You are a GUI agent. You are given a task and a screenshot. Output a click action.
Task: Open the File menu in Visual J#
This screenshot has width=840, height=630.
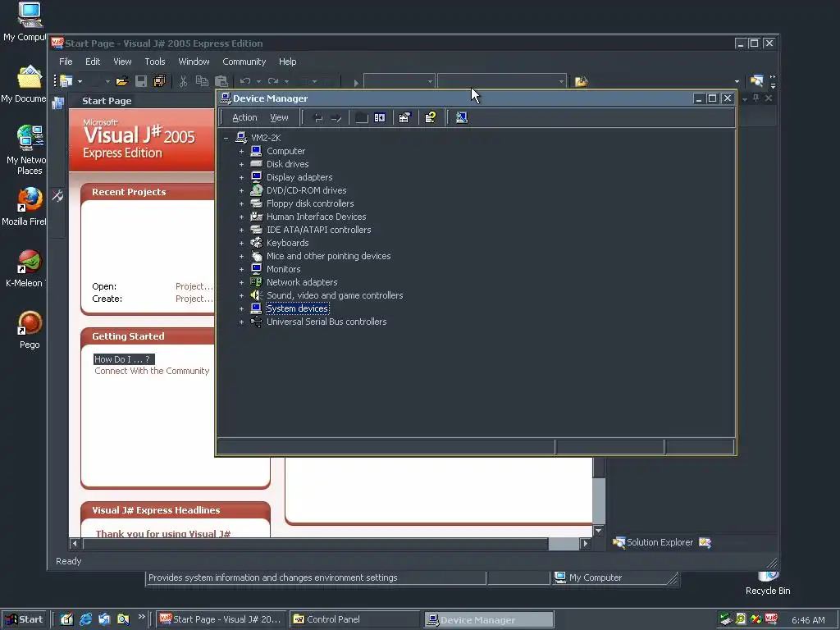(66, 62)
